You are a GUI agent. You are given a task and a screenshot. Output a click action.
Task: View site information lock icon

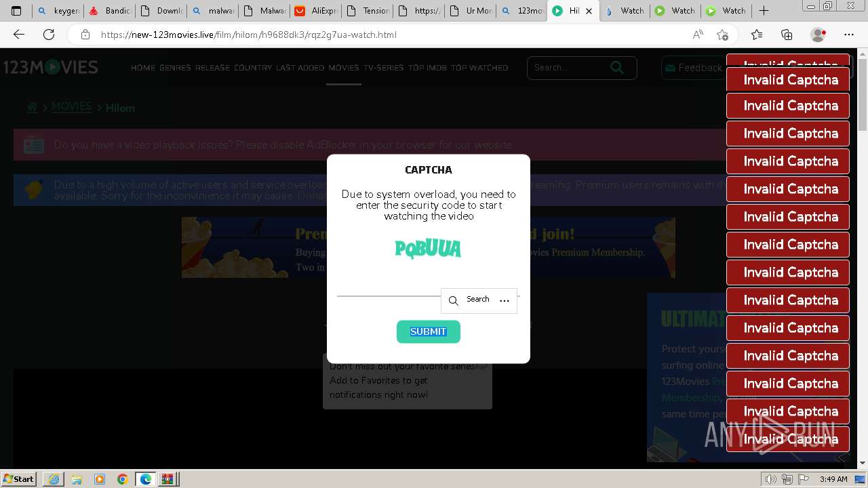tap(85, 35)
